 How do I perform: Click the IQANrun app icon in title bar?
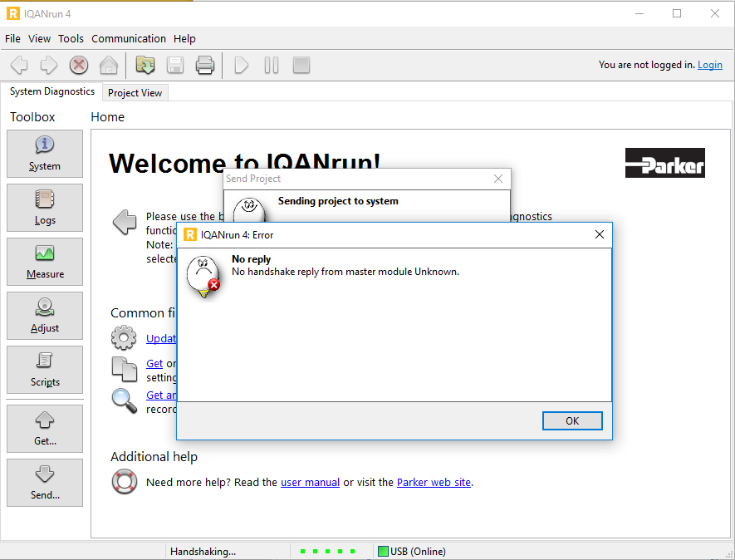coord(13,13)
